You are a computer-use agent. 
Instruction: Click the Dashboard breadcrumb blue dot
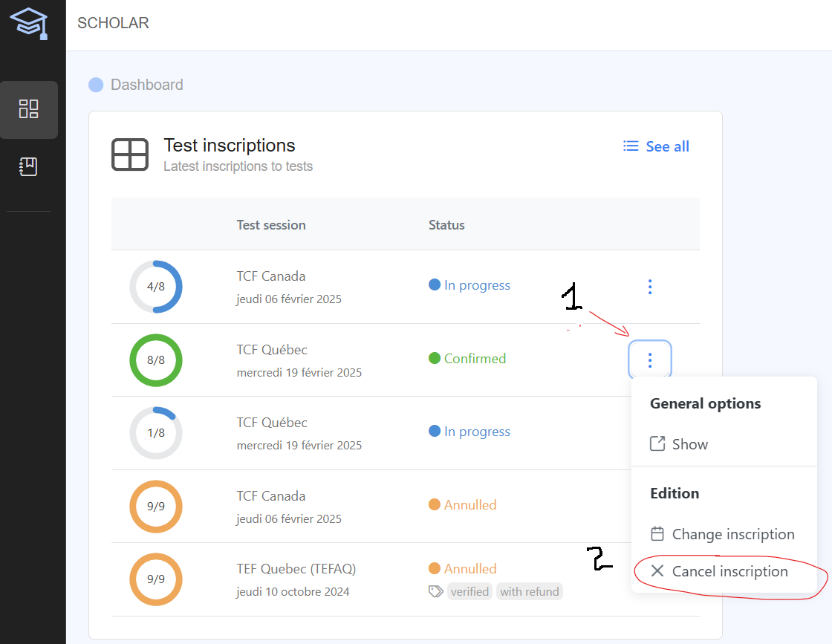click(x=96, y=85)
